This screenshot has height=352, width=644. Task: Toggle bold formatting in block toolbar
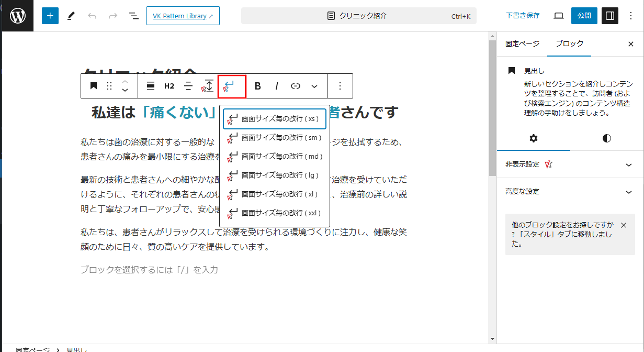tap(257, 86)
